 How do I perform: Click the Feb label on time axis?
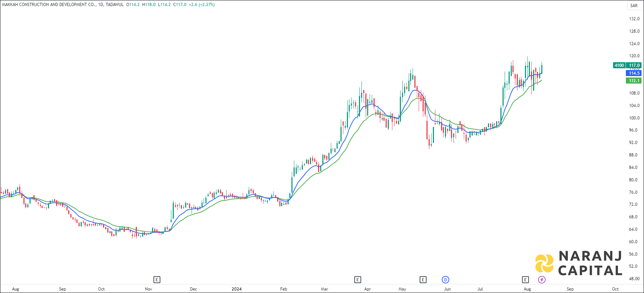tap(284, 289)
